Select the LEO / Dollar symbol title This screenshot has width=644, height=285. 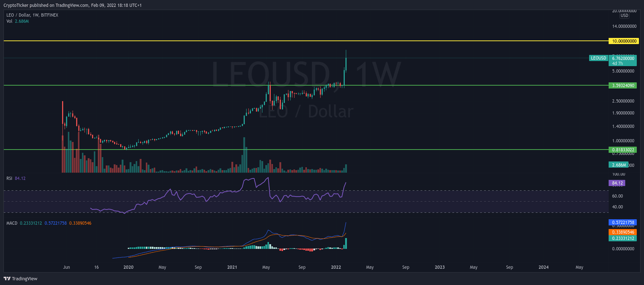(x=32, y=15)
